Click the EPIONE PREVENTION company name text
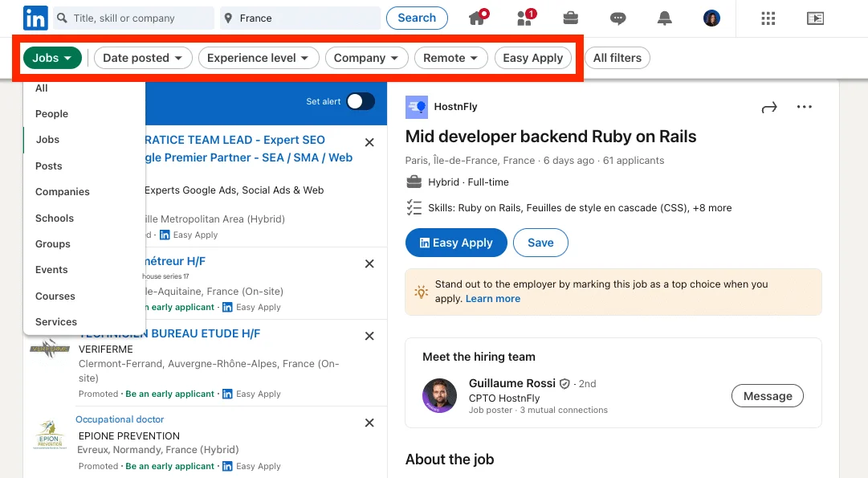This screenshot has width=868, height=478. click(129, 436)
